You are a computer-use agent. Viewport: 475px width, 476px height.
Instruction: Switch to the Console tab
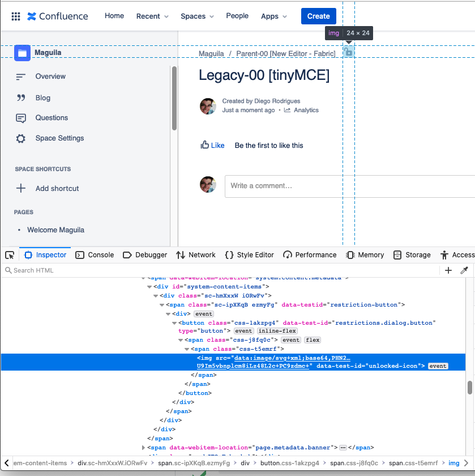click(95, 255)
